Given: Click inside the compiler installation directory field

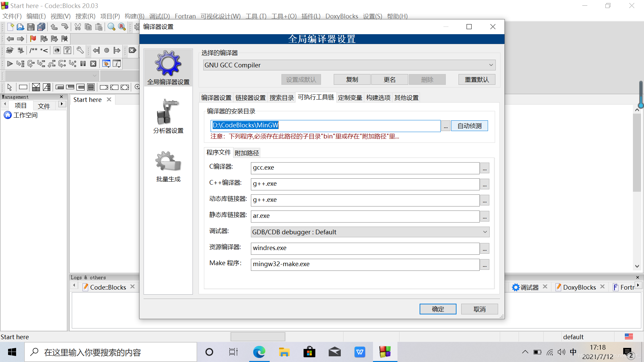Looking at the screenshot, I should click(325, 125).
